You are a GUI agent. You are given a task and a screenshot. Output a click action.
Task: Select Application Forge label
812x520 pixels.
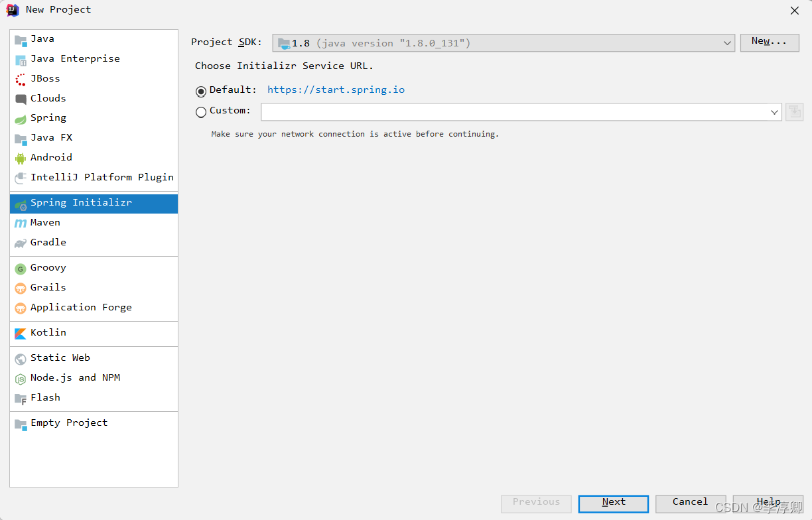pos(81,308)
